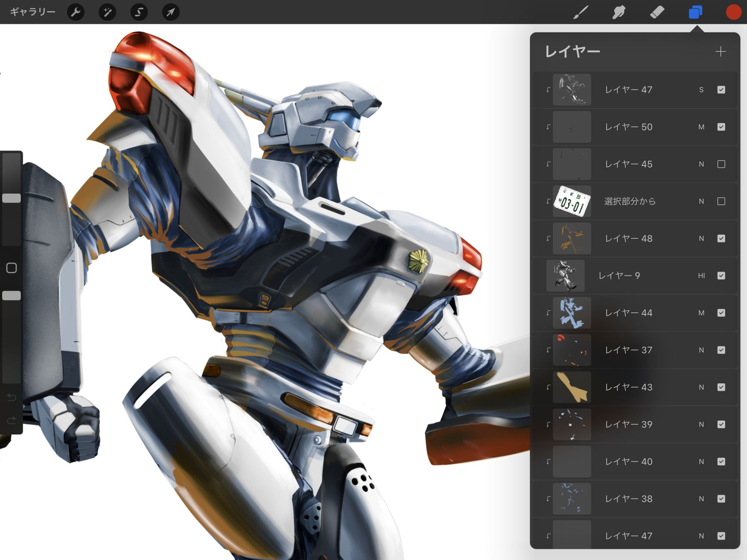
Task: Click レイヤー 43 tan stroke thumbnail
Action: pos(572,387)
